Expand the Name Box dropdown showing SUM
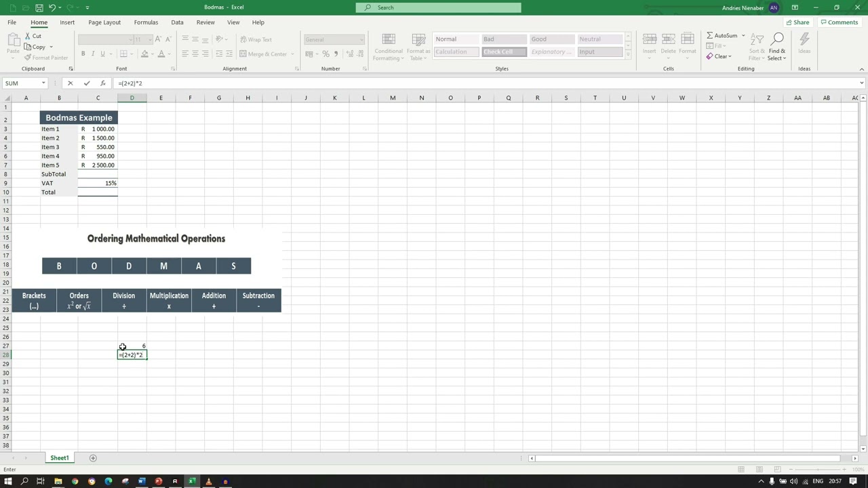This screenshot has width=868, height=488. (x=43, y=83)
